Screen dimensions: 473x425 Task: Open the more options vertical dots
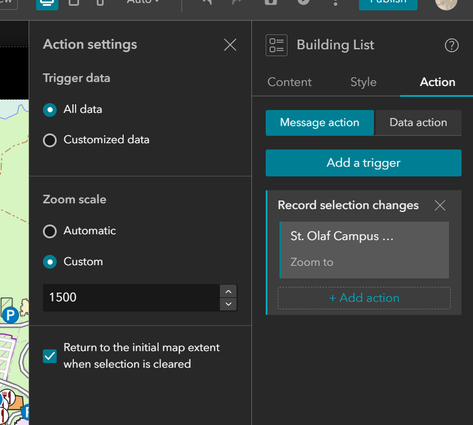(x=335, y=3)
